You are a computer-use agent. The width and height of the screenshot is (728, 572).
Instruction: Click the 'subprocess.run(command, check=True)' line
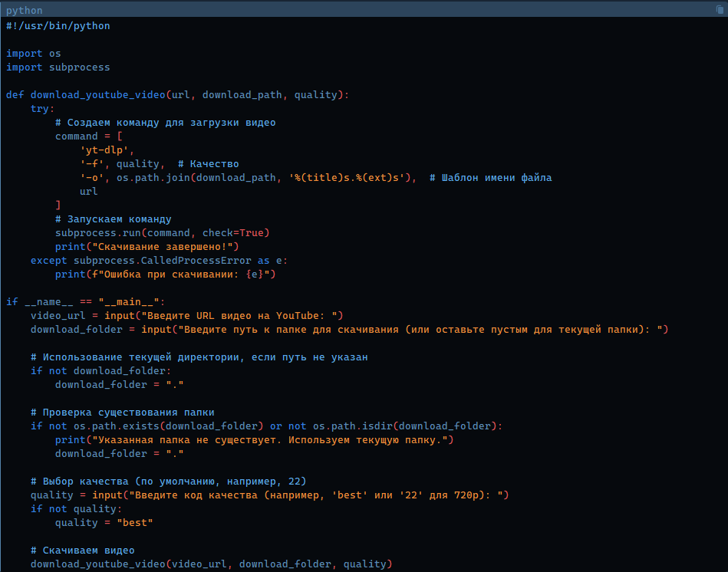click(x=162, y=233)
